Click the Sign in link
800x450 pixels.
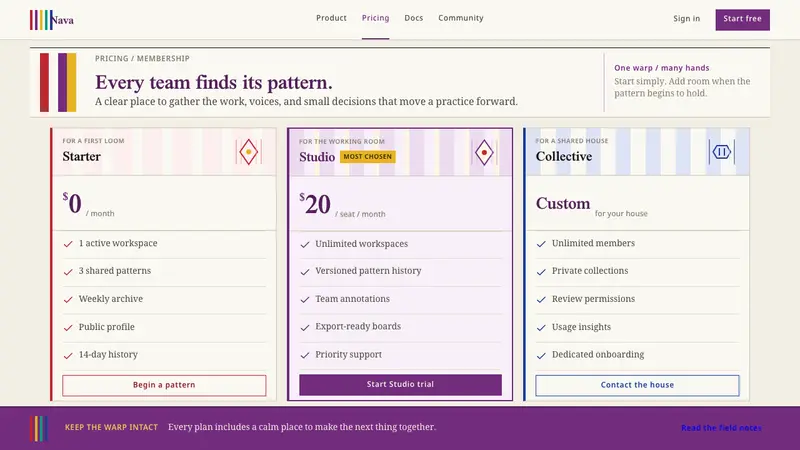[686, 19]
